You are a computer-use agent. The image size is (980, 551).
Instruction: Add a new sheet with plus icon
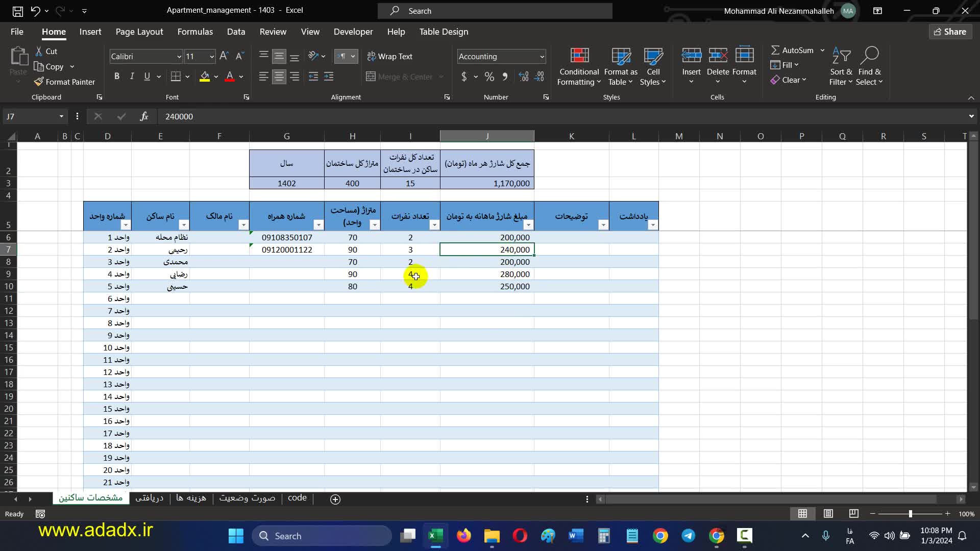(x=335, y=499)
